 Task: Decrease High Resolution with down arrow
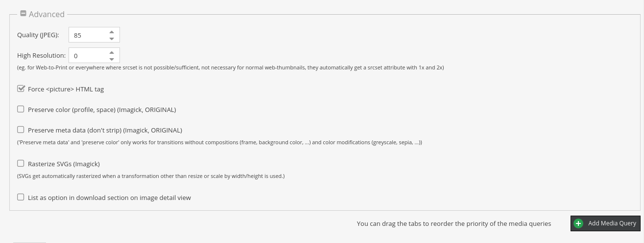pos(112,59)
